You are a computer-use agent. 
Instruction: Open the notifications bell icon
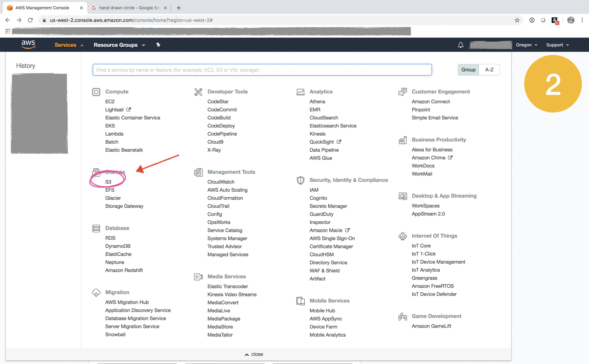(x=461, y=45)
